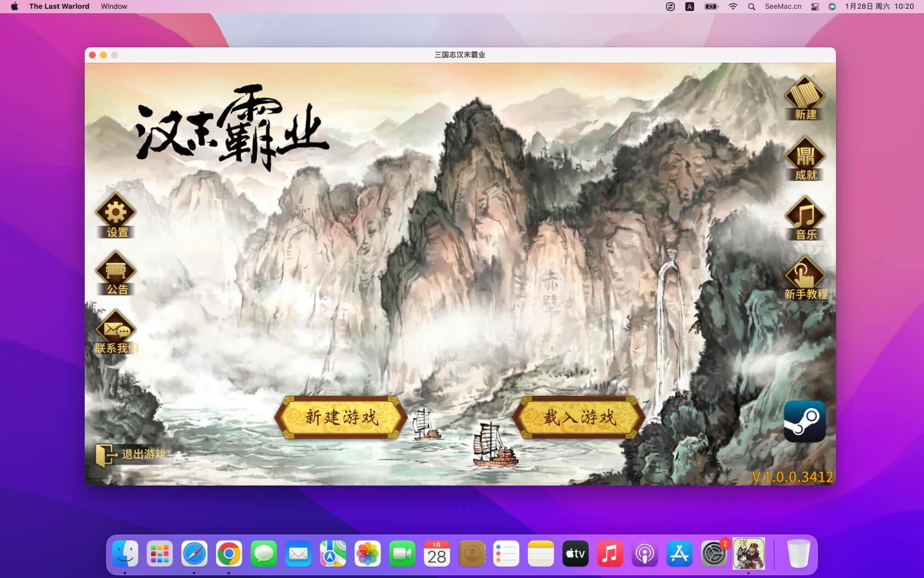Viewport: 924px width, 578px height.
Task: Open App Store from the Dock
Action: 679,554
